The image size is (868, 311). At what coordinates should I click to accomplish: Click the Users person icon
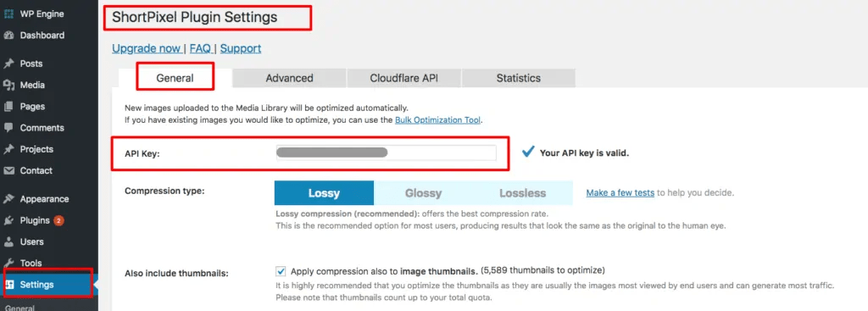[x=8, y=242]
